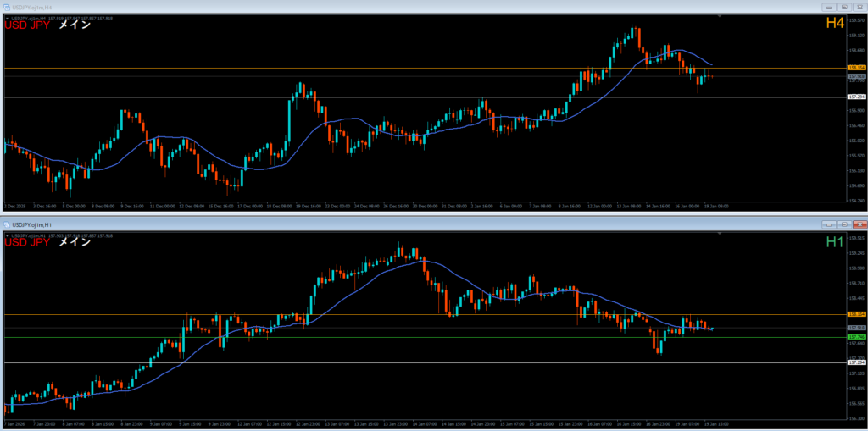Click the orange 158.154 price label on H1
Viewport: 868px width, 431px height.
pyautogui.click(x=856, y=314)
